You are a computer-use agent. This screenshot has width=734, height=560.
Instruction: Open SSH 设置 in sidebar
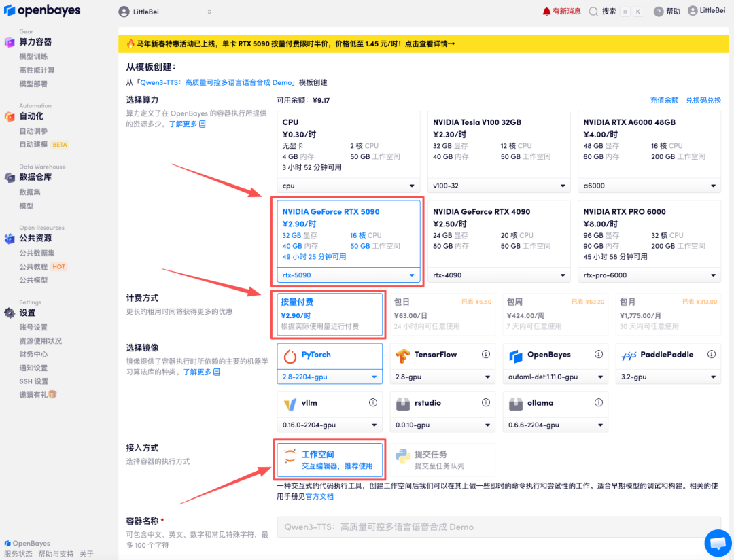34,381
